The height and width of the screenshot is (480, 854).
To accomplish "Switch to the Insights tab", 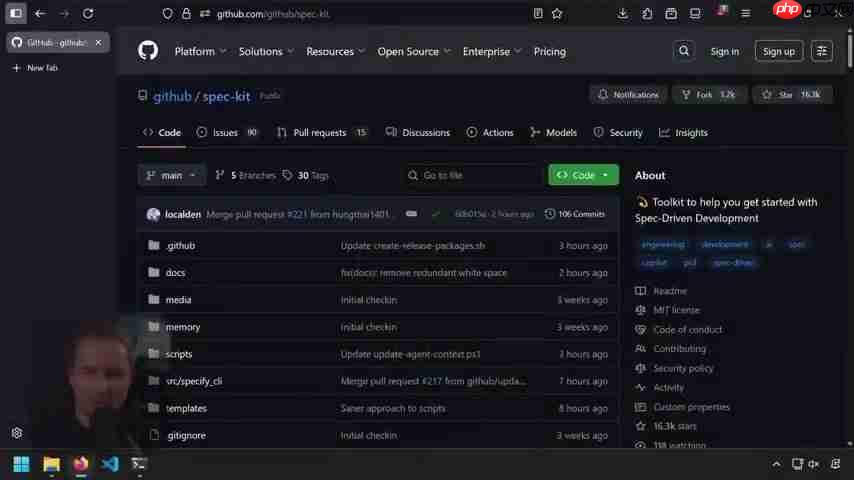I will click(x=683, y=132).
